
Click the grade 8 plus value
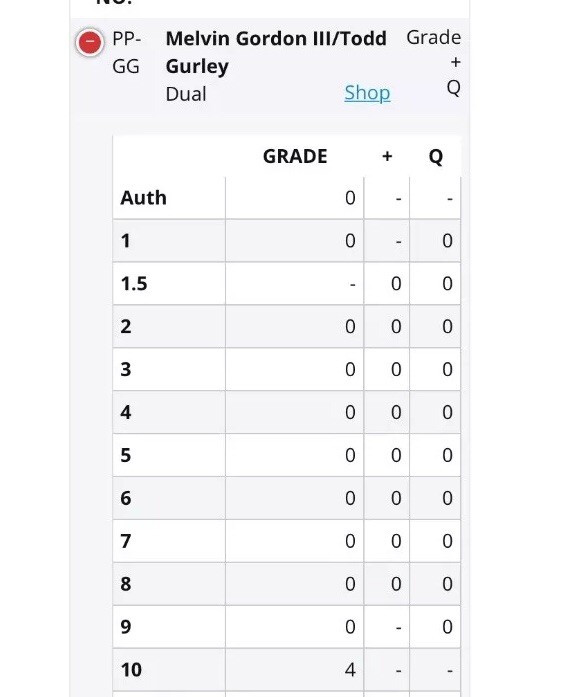click(x=396, y=584)
